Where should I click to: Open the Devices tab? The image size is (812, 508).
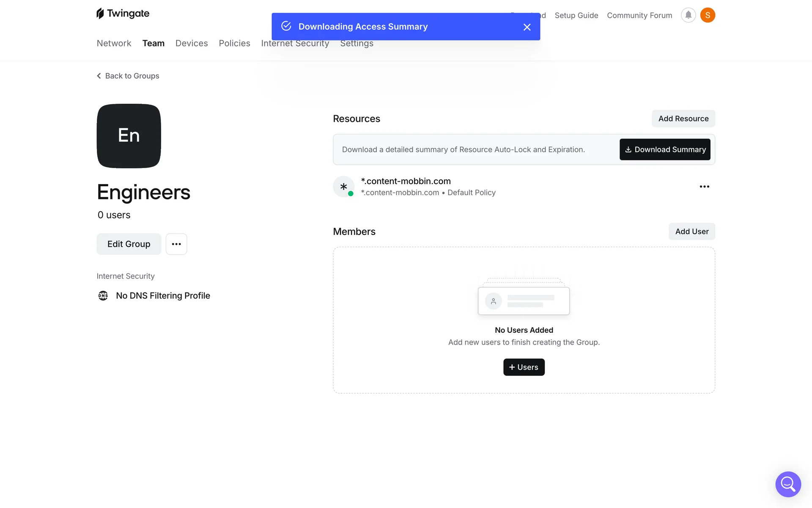coord(192,43)
